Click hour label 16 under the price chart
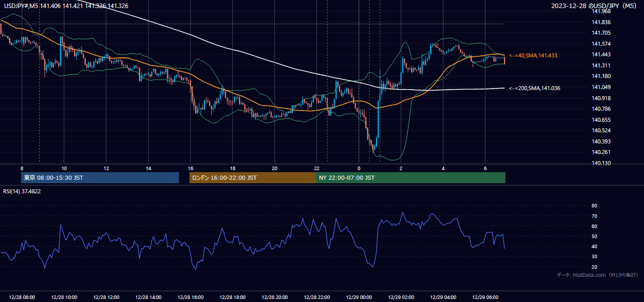 click(x=190, y=168)
